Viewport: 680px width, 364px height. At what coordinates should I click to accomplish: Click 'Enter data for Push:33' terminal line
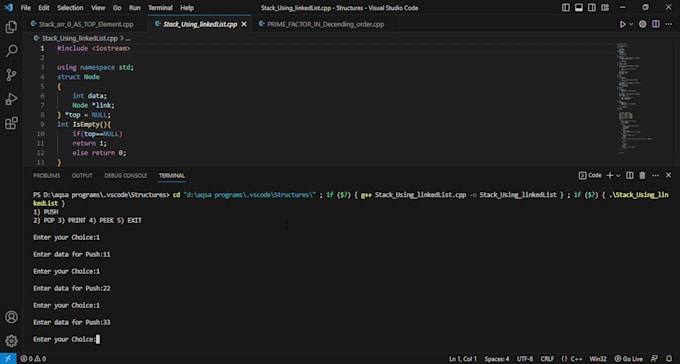coord(72,322)
